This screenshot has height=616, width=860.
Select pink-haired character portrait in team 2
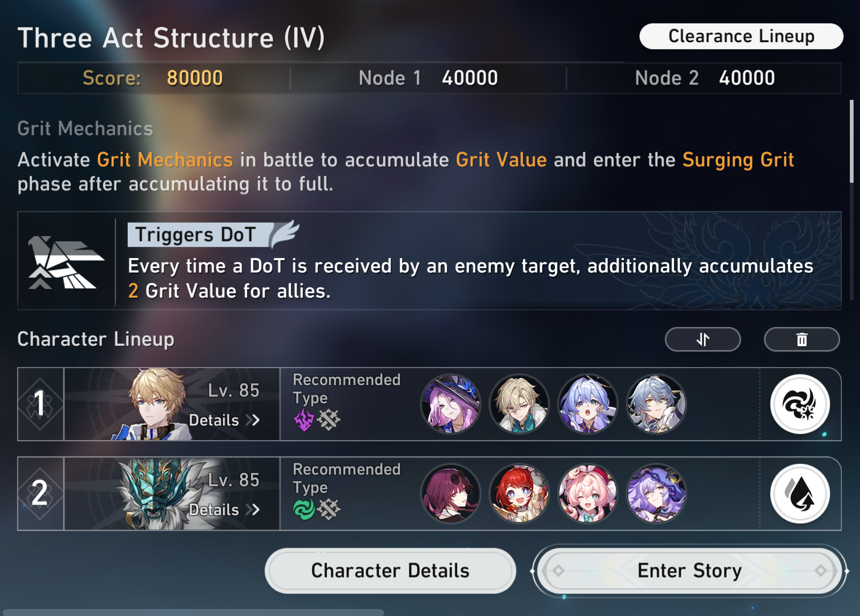point(588,494)
